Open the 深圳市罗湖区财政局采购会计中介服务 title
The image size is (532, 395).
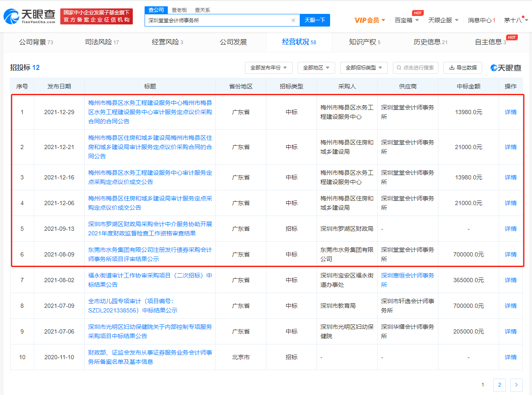click(150, 229)
